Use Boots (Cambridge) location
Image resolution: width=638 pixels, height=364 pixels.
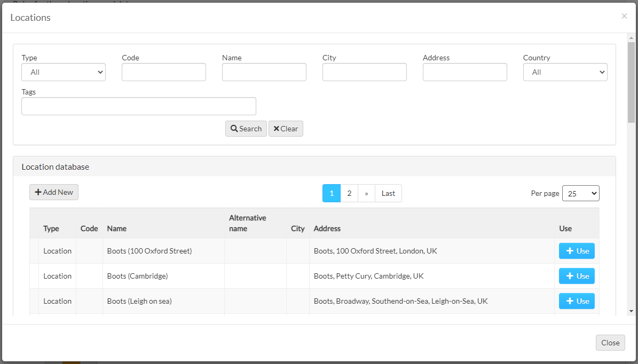coord(577,276)
